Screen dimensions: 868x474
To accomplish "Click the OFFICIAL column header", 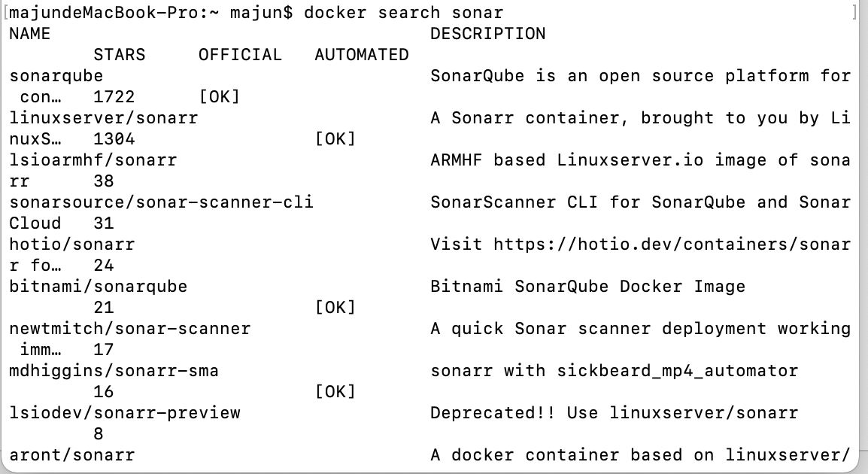I will click(240, 55).
